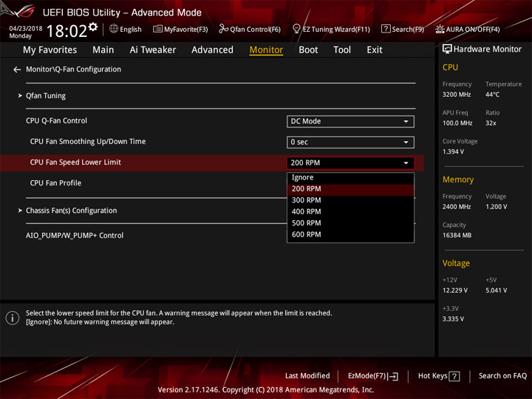Open the Advanced tab
Viewport: 532px width, 399px height.
[x=212, y=50]
